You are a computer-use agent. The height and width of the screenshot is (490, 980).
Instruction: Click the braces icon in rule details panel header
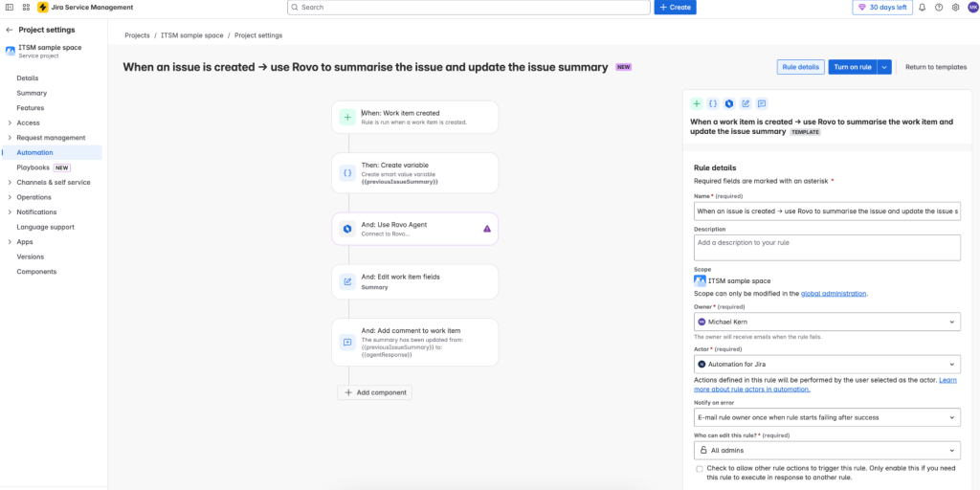pyautogui.click(x=712, y=103)
